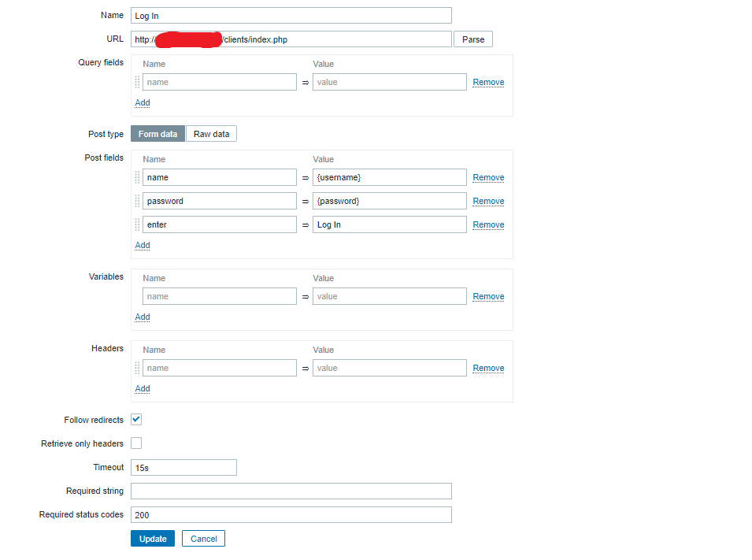Click the {username} value field
This screenshot has height=560, width=752.
(390, 177)
